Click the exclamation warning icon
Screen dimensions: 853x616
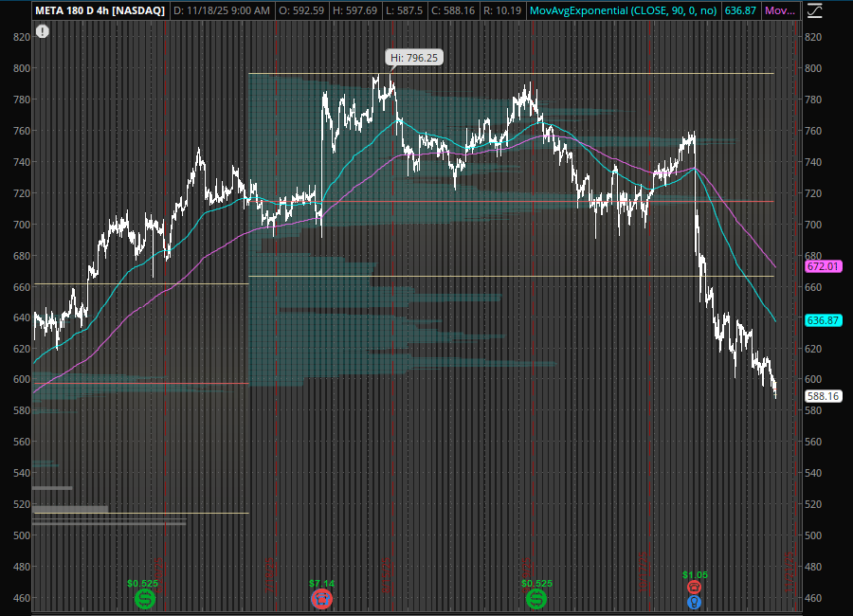click(43, 31)
